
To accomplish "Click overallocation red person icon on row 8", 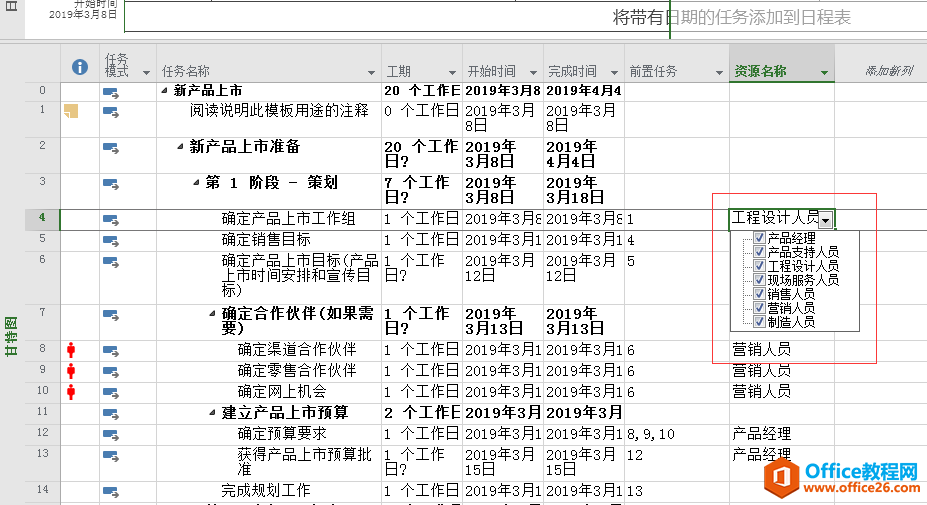I will (x=71, y=350).
